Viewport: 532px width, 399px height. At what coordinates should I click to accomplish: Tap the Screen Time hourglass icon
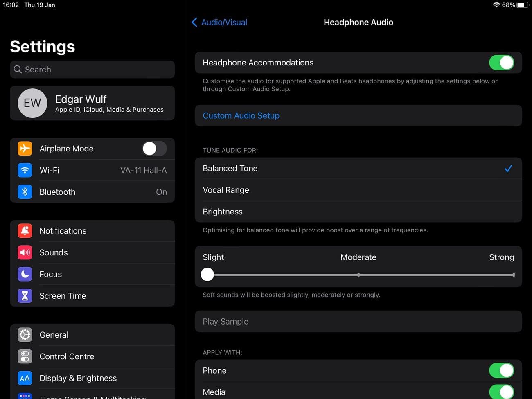coord(25,296)
